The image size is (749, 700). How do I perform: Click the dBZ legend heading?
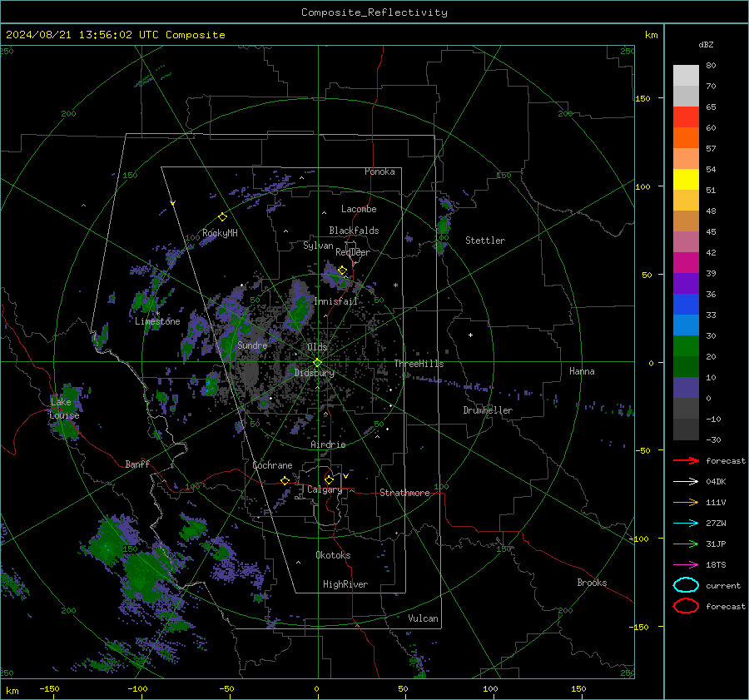pyautogui.click(x=706, y=44)
